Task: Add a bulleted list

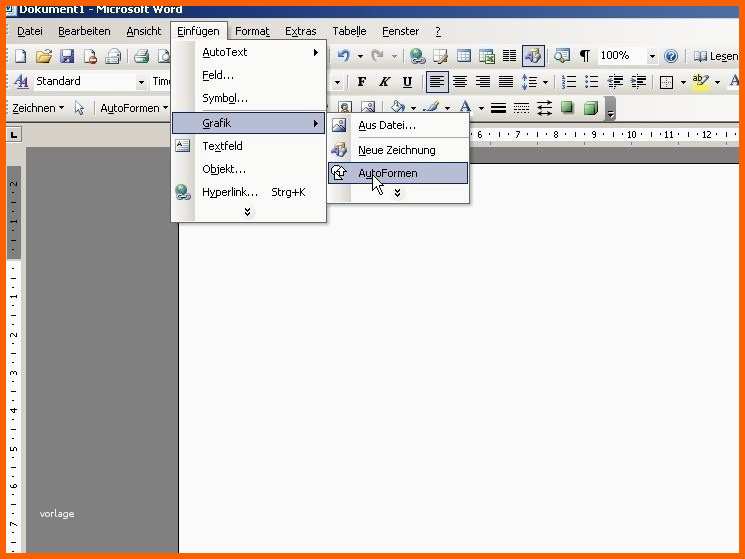Action: 592,82
